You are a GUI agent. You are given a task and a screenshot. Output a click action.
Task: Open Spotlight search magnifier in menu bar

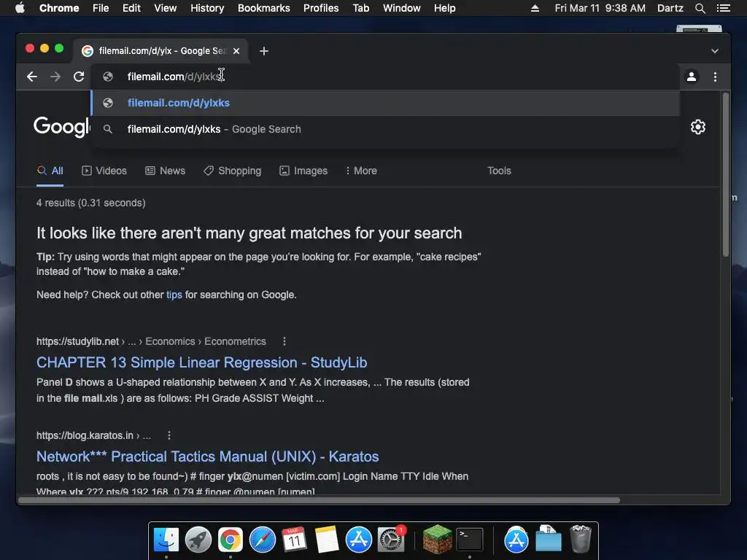coord(700,8)
